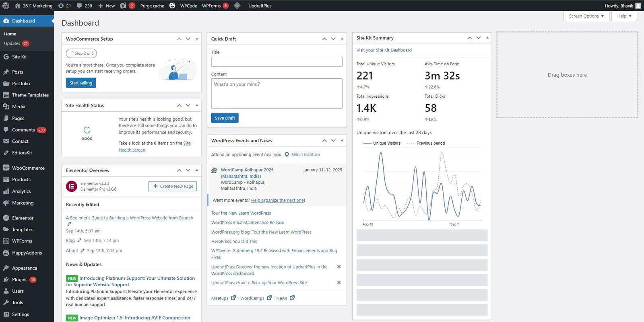Go to Media library in sidebar

[x=19, y=107]
